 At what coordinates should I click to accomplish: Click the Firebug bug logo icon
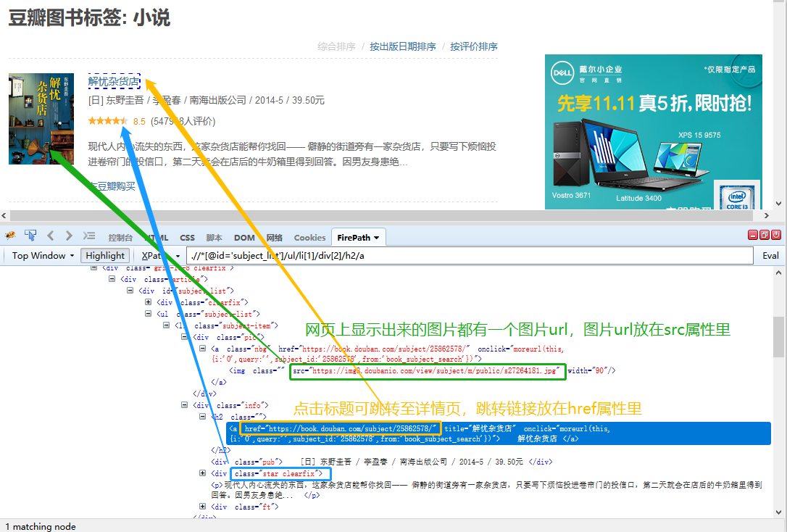[11, 236]
